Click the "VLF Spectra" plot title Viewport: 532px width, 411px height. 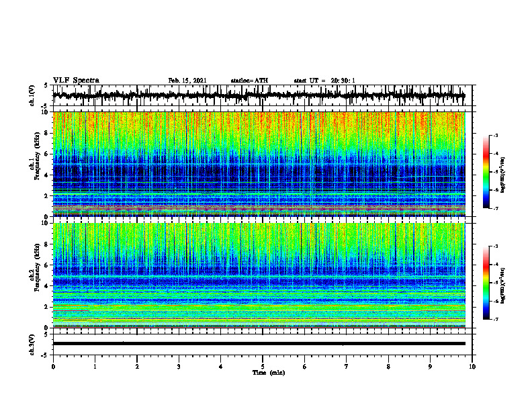[x=76, y=81]
